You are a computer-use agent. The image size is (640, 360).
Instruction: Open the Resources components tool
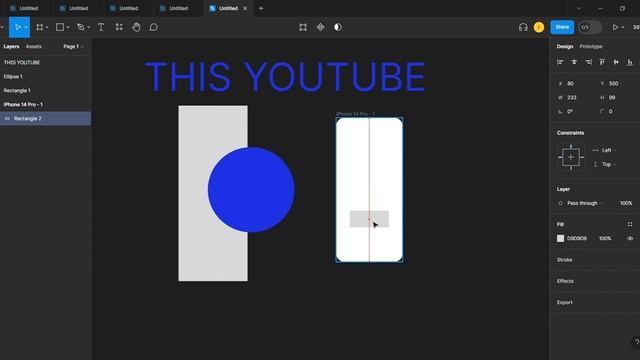119,27
